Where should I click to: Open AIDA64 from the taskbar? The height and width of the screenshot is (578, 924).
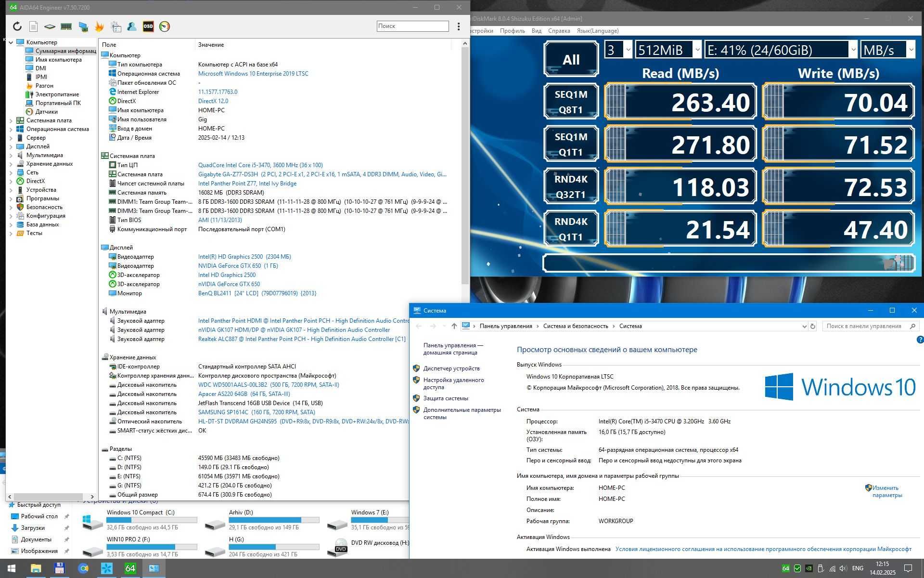click(130, 568)
